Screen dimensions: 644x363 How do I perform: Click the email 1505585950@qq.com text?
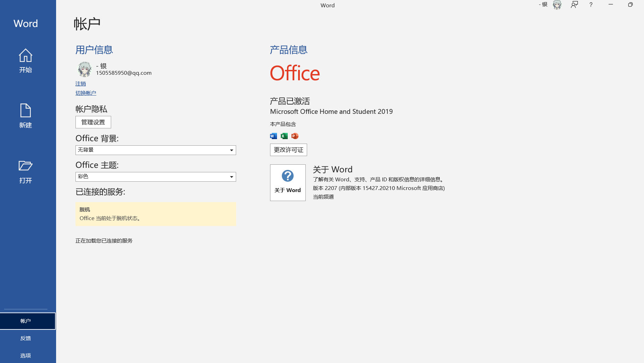coord(124,73)
